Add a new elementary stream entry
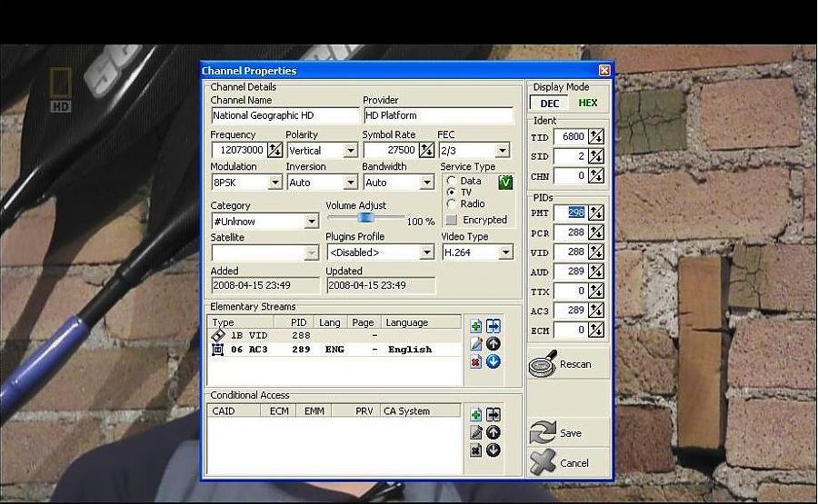This screenshot has height=504, width=818. point(475,326)
